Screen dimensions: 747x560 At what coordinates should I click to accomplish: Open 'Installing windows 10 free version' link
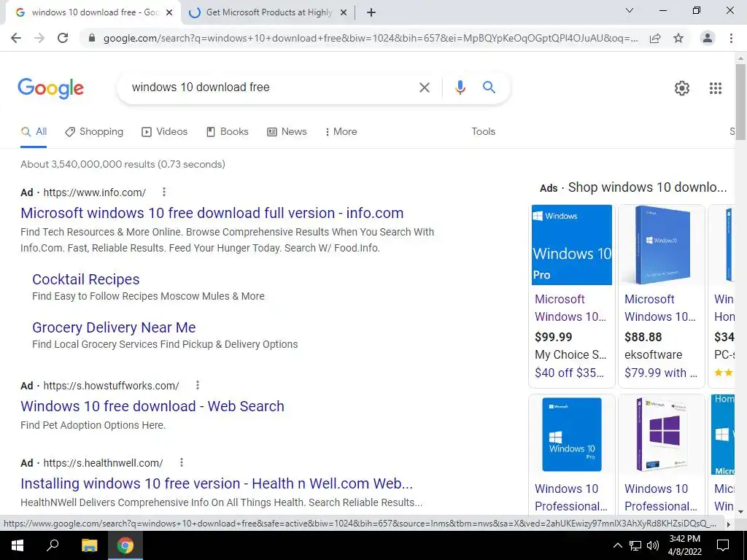coord(217,483)
